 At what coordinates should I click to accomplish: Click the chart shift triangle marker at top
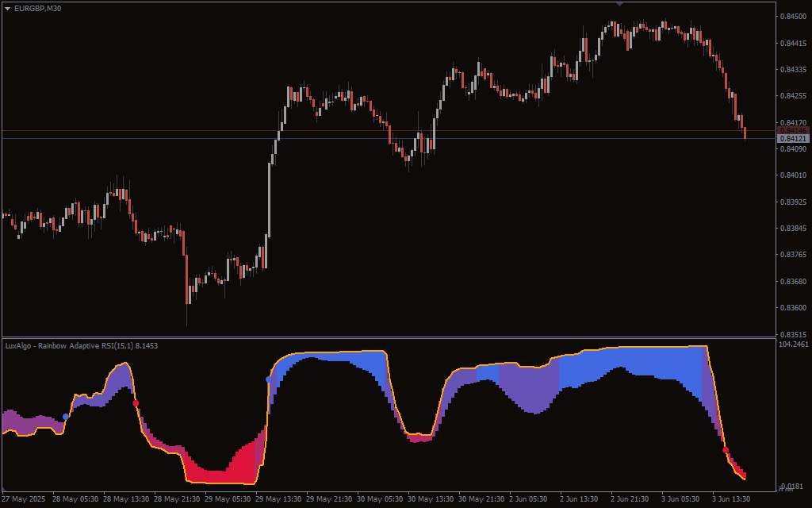point(619,4)
